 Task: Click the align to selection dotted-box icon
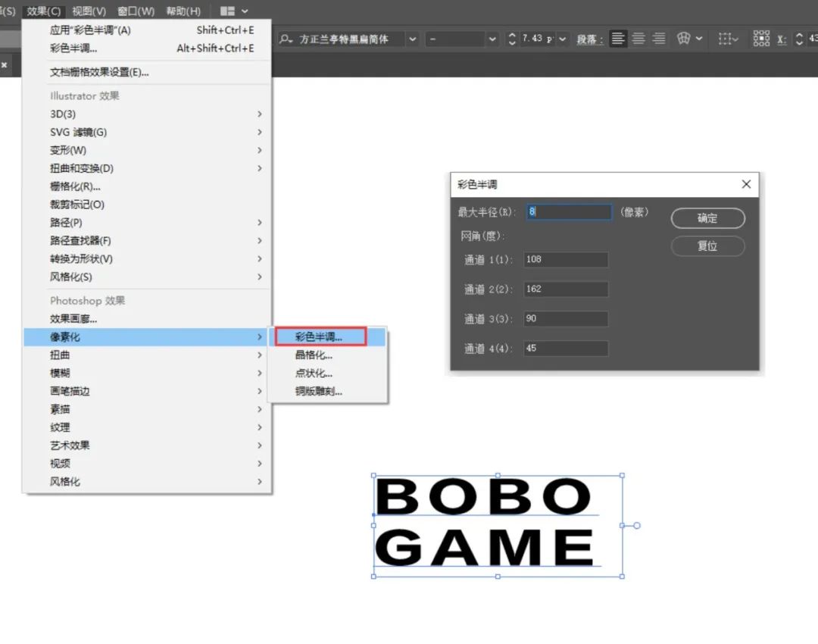pyautogui.click(x=724, y=39)
